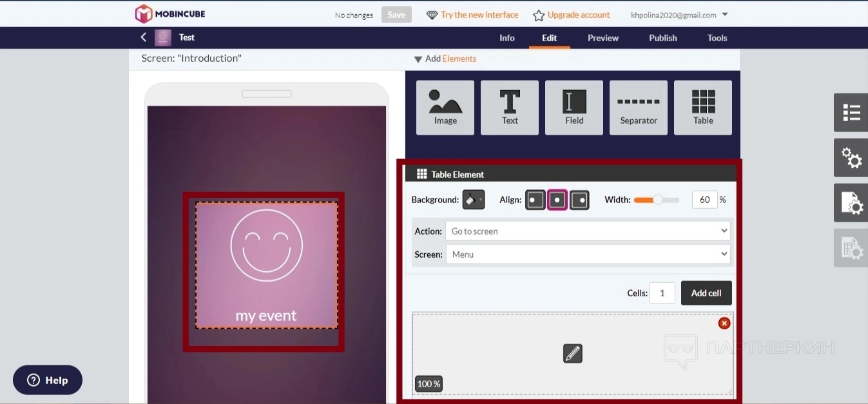Open the Screen dropdown showing Menu

tap(588, 255)
